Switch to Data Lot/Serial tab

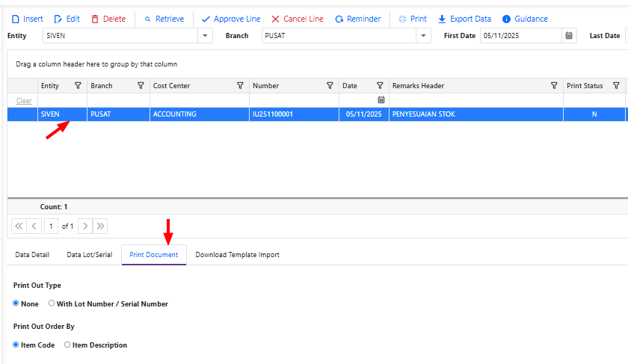pyautogui.click(x=89, y=255)
